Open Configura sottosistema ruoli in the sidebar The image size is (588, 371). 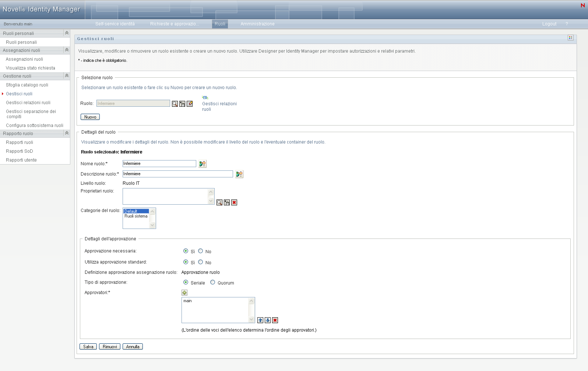[35, 126]
